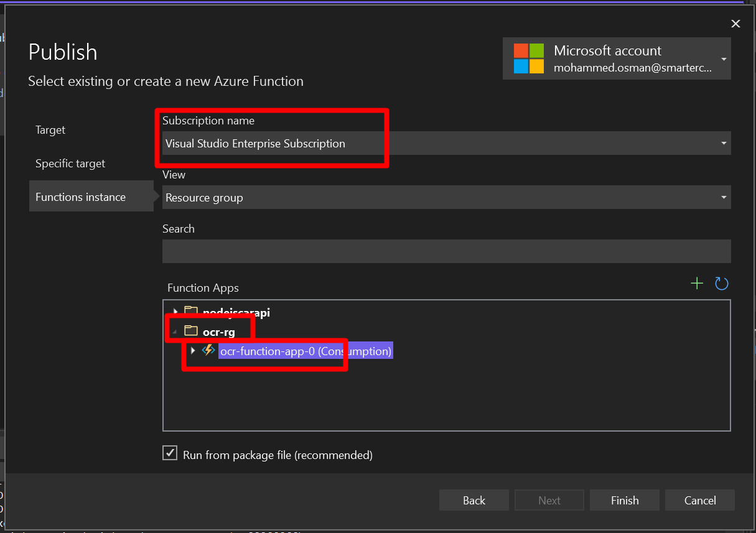
Task: Click the green plus to create new Function App
Action: 697,284
